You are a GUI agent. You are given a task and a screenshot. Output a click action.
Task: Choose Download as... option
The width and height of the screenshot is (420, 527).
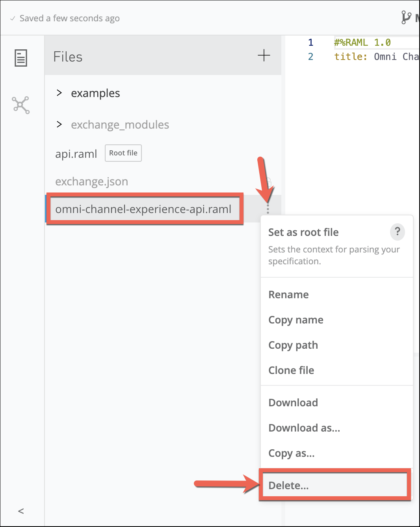[x=304, y=428]
